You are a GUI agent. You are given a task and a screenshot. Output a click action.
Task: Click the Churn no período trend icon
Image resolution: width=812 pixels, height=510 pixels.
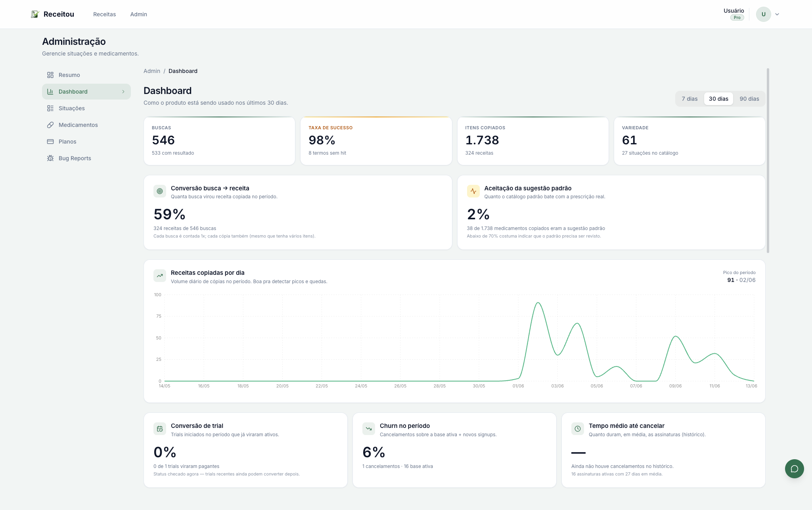coord(369,429)
